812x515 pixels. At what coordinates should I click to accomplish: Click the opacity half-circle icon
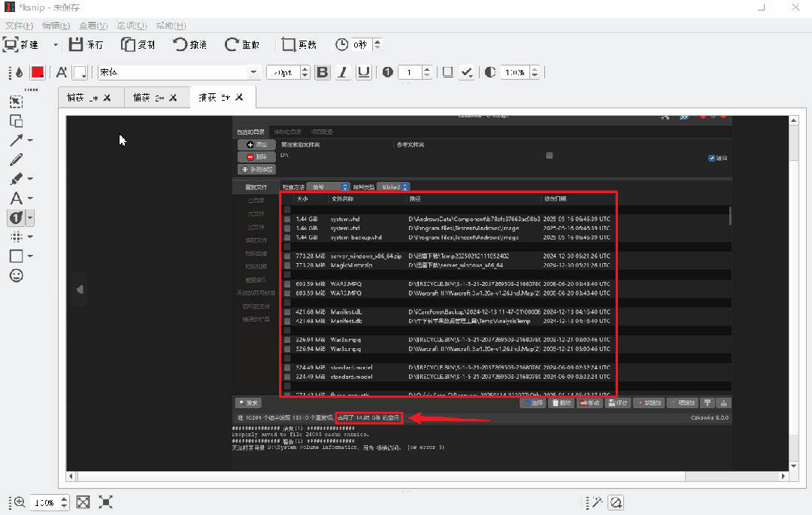click(490, 72)
